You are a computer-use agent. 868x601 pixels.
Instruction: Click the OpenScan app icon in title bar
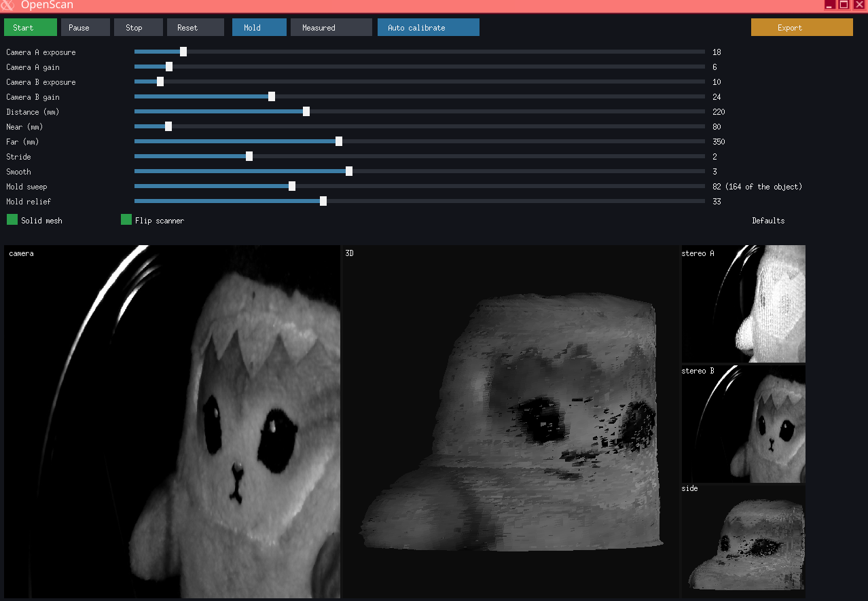pos(7,5)
